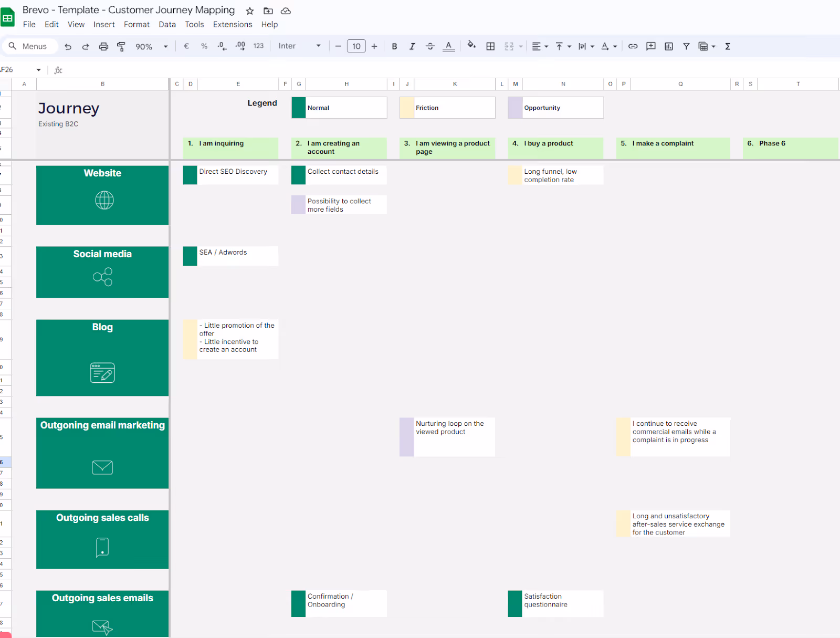Select the 'Satisfaction questionnaire' cell

pos(563,603)
